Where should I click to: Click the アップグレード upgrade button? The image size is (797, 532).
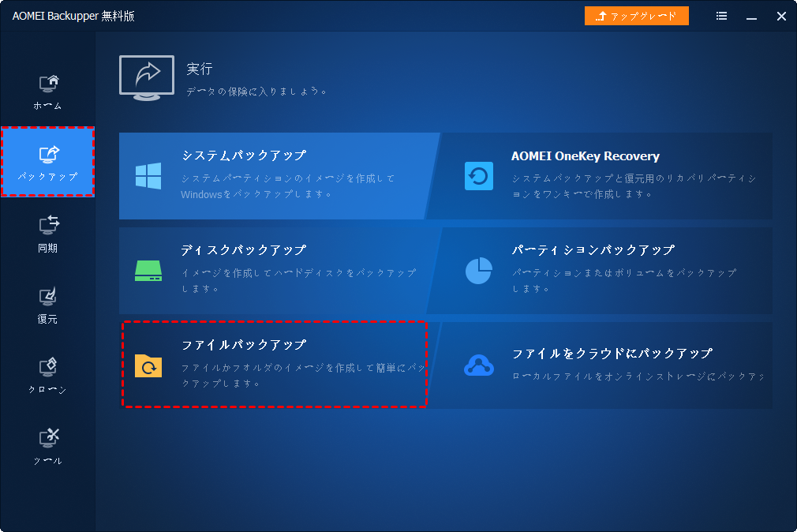point(636,17)
